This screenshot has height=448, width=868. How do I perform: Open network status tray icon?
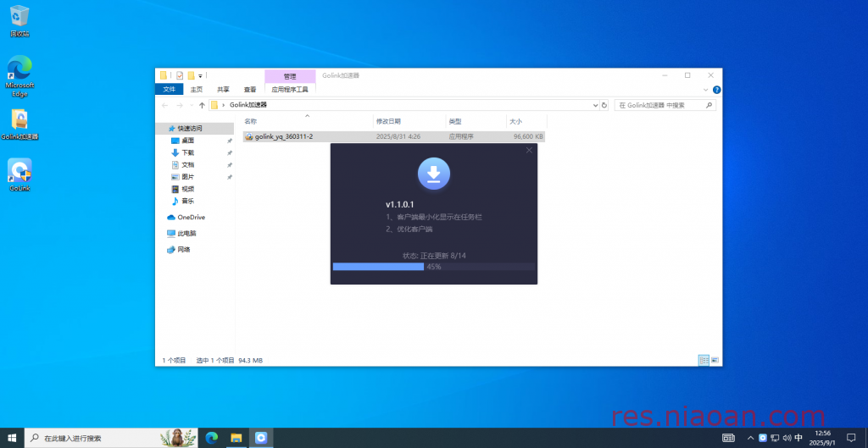pos(775,438)
